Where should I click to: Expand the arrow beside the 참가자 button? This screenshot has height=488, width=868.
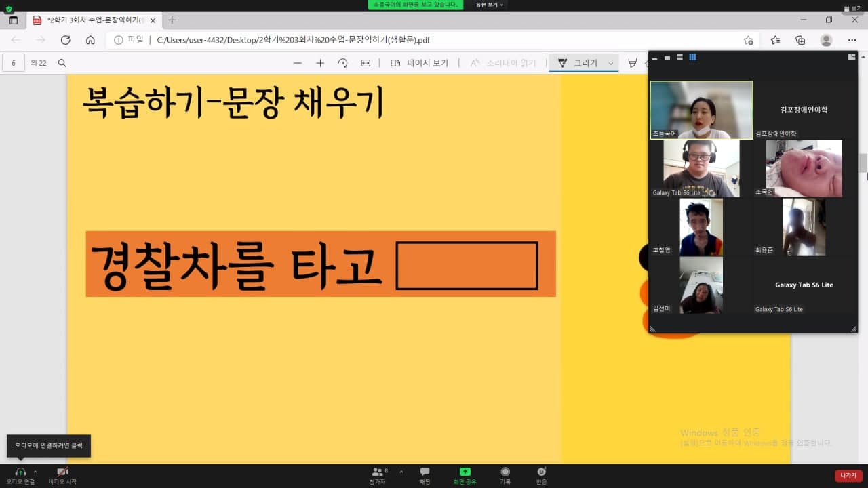click(401, 471)
